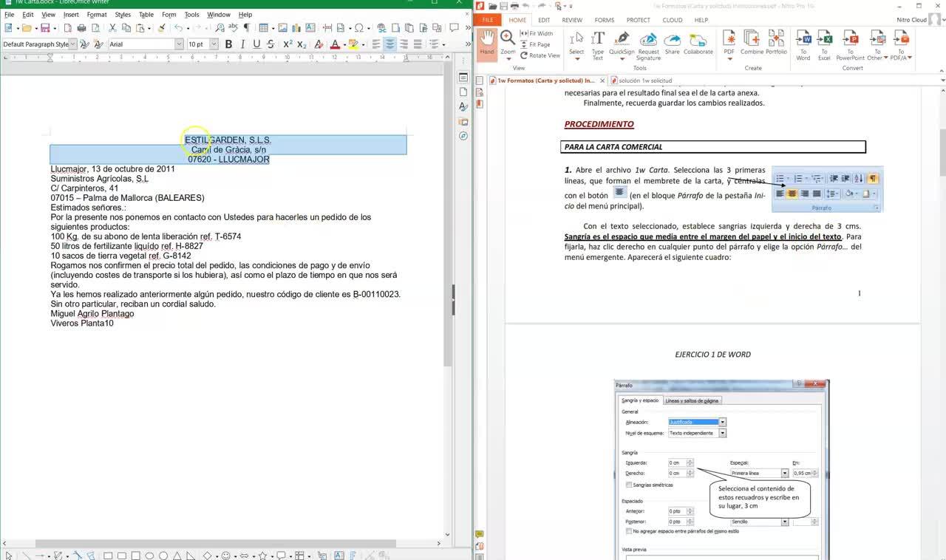This screenshot has width=946, height=560.
Task: Toggle italic text formatting
Action: pos(242,44)
